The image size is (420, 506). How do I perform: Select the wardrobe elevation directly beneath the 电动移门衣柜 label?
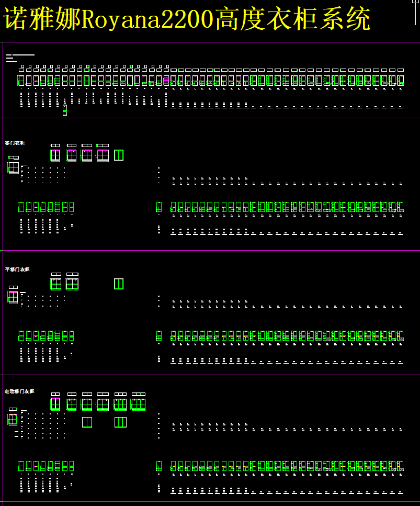click(x=13, y=420)
